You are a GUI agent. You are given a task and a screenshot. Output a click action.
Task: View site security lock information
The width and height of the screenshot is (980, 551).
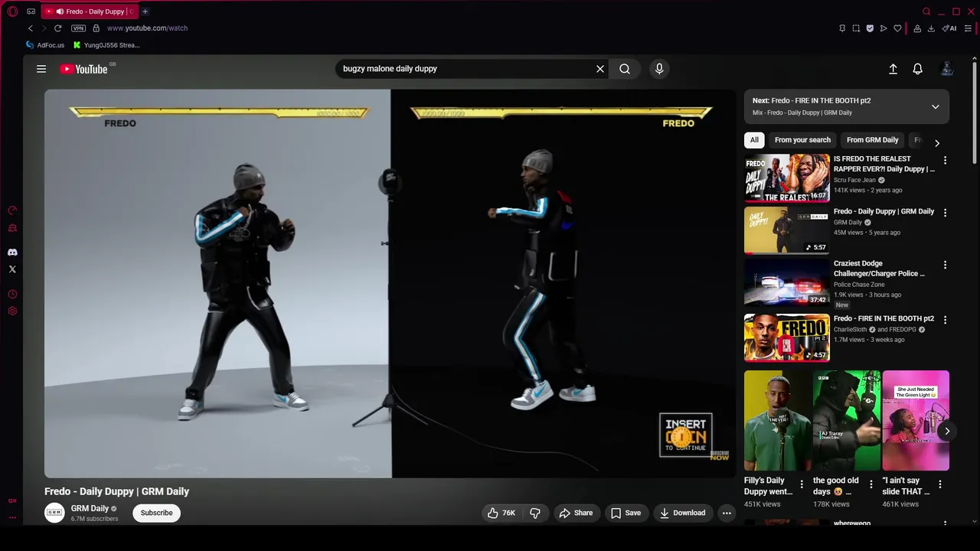tap(96, 28)
